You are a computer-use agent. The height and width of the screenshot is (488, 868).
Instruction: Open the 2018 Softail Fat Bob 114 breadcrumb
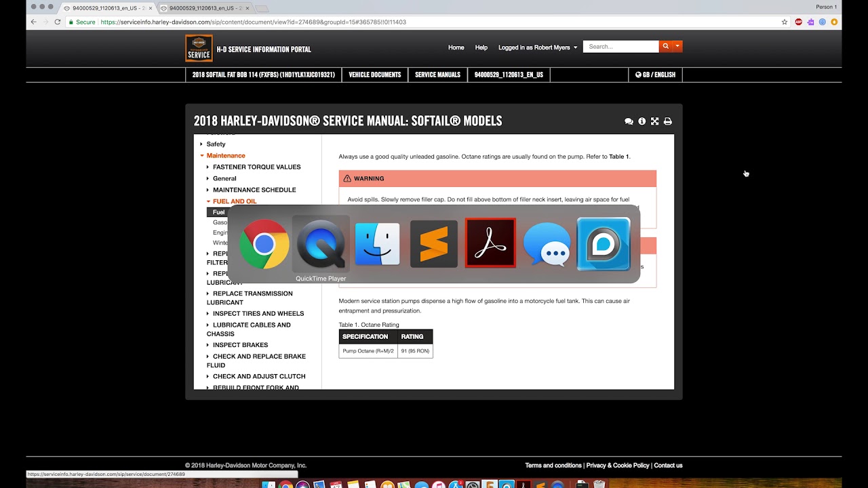pyautogui.click(x=264, y=75)
